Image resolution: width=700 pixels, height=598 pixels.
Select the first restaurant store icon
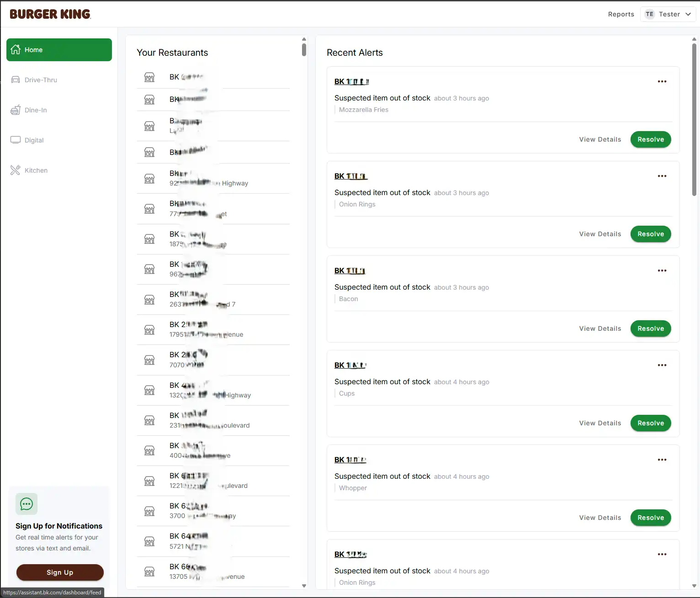click(x=149, y=77)
